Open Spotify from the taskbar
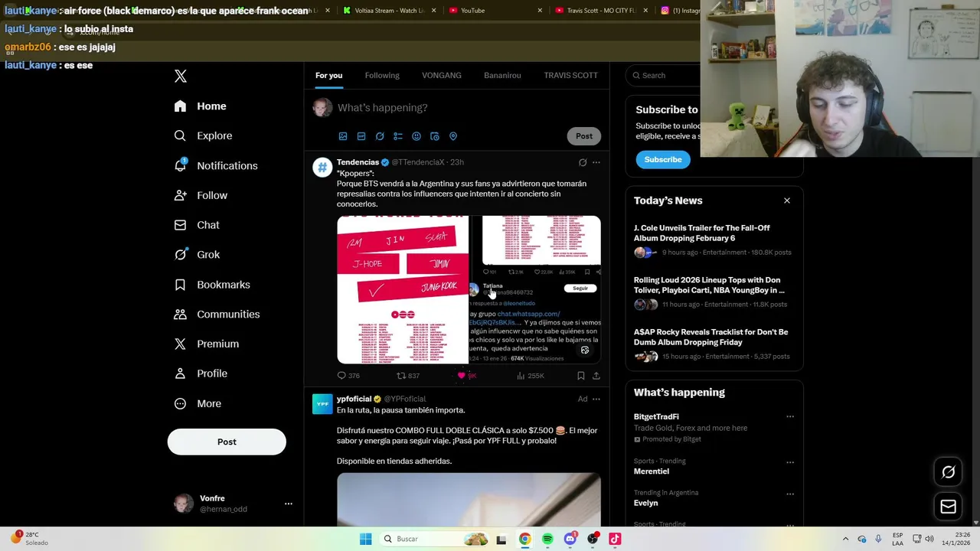 (547, 539)
